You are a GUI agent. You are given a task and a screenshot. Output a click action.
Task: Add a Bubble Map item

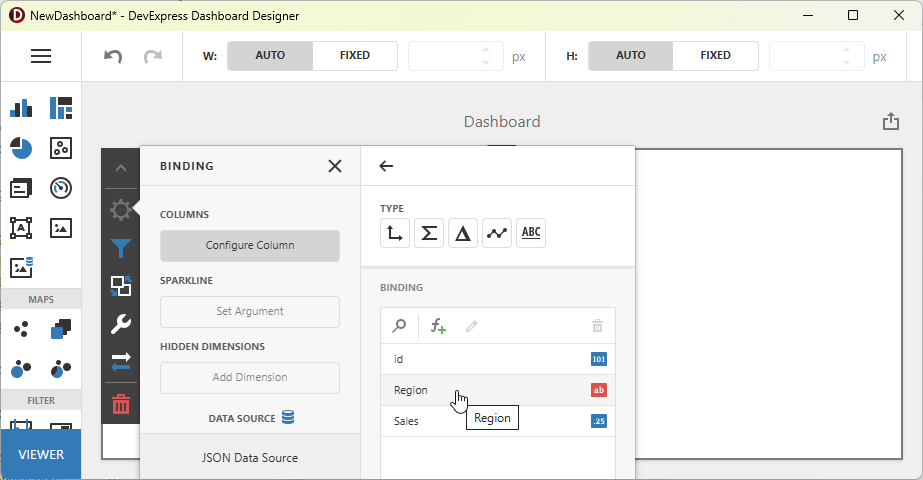point(21,369)
